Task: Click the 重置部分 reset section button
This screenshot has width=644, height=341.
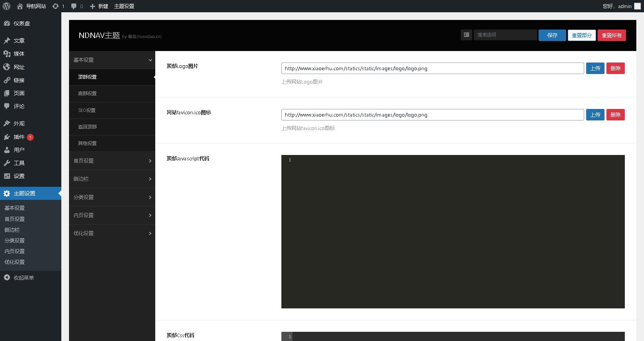Action: [582, 35]
